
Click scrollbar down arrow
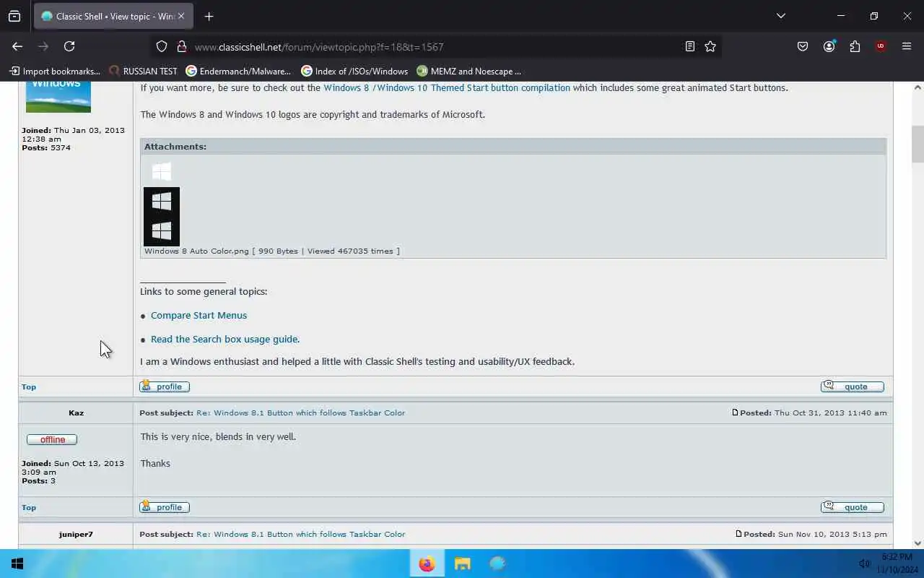pyautogui.click(x=918, y=543)
